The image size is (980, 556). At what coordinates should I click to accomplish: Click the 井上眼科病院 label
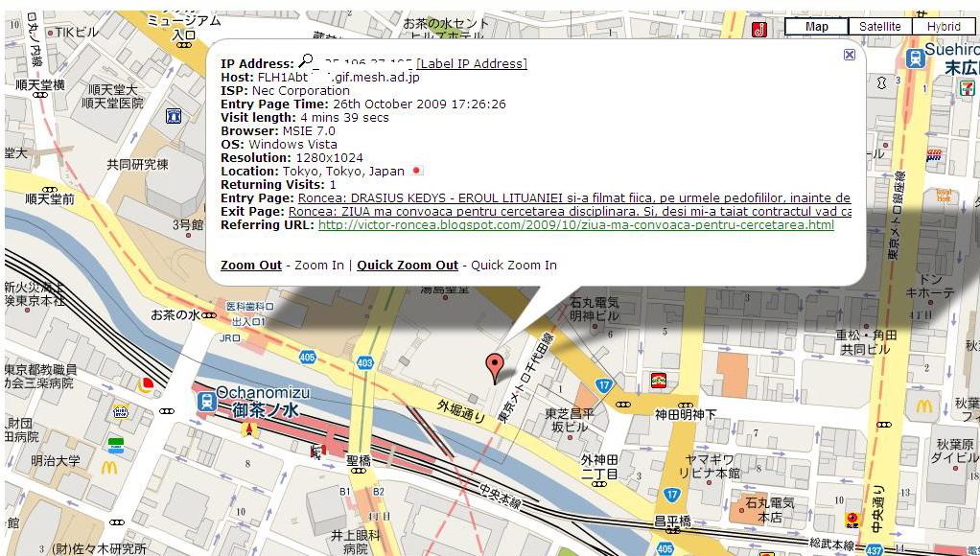click(x=355, y=542)
